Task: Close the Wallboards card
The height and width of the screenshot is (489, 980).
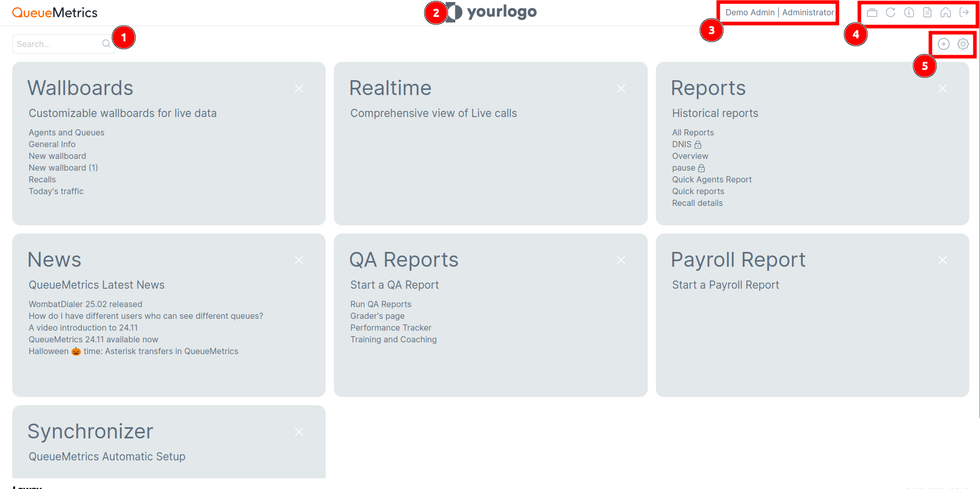Action: coord(299,88)
